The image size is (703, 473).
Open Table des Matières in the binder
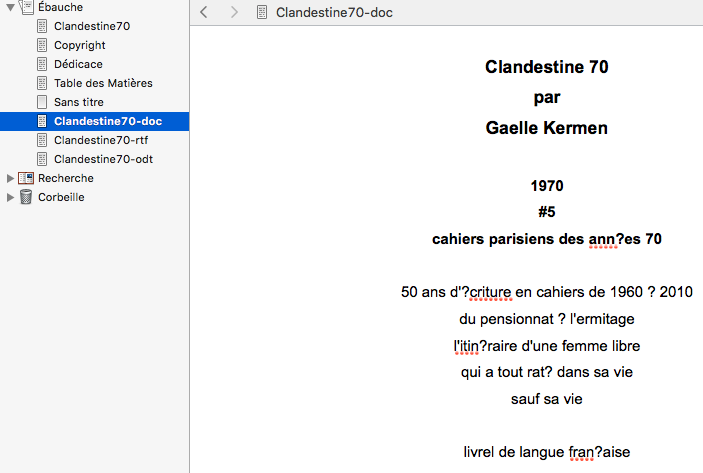[x=103, y=83]
